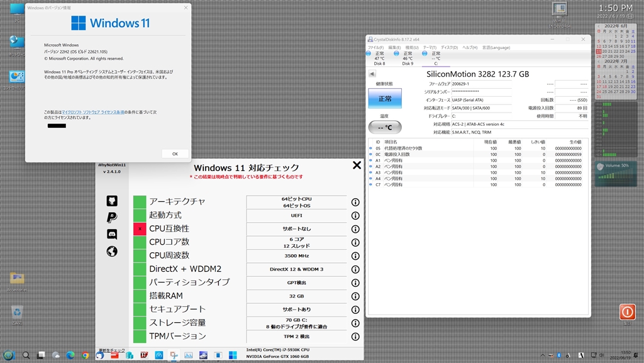The height and width of the screenshot is (363, 644).
Task: Open info icon for セキュアブート row
Action: (355, 310)
